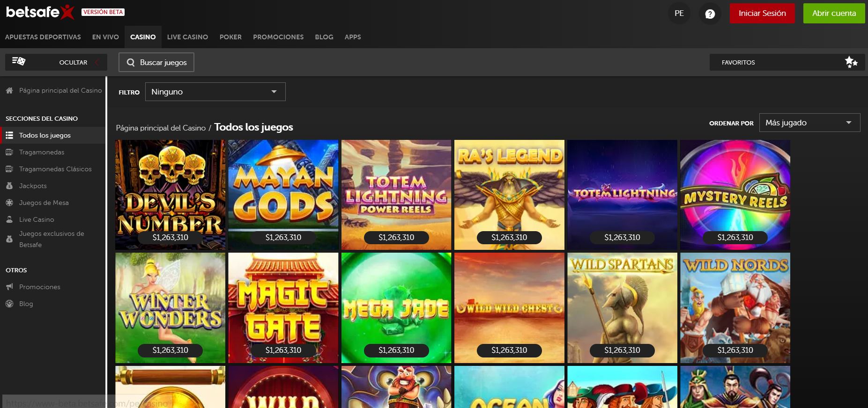
Task: Select Todos los juegos in sidebar
Action: 45,135
